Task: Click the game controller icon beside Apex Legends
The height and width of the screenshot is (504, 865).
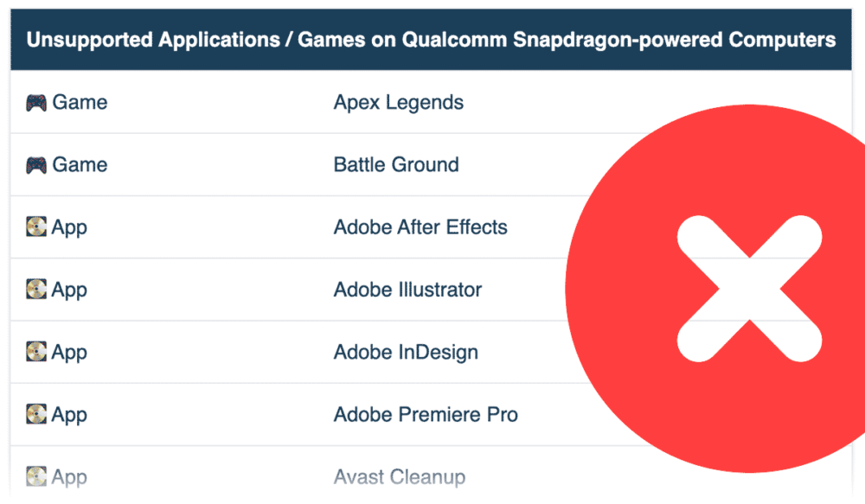Action: pyautogui.click(x=35, y=101)
